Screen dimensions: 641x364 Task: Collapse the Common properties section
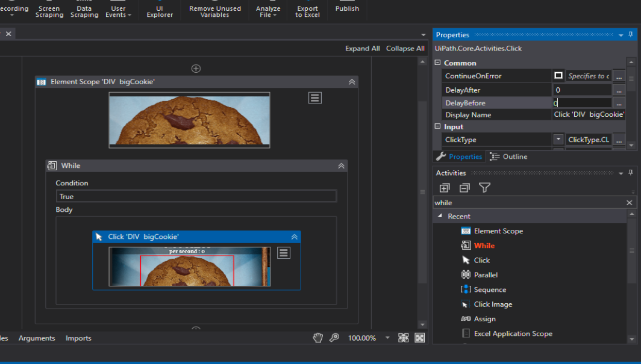pos(438,63)
